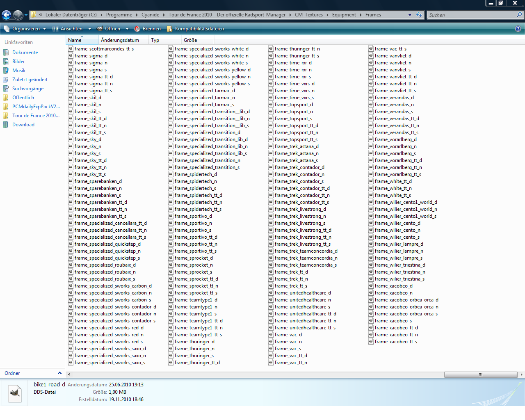Open the Organisieren menu
525x420 pixels.
pyautogui.click(x=22, y=29)
